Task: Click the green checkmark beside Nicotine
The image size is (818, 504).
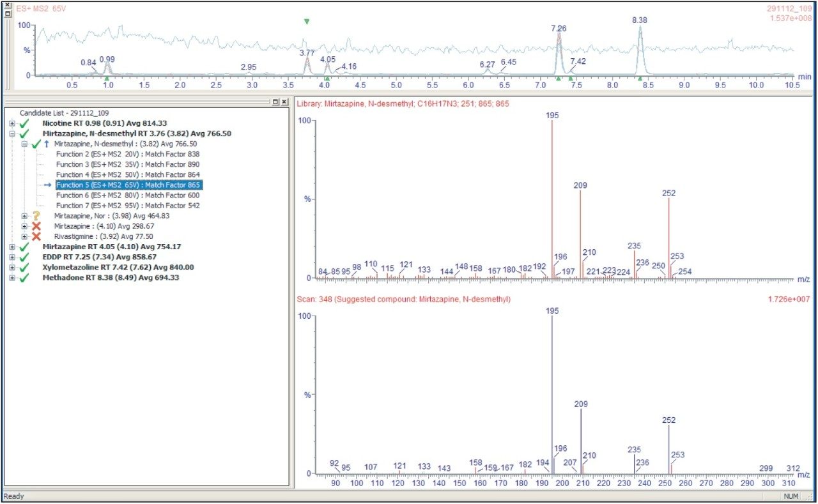Action: click(25, 123)
